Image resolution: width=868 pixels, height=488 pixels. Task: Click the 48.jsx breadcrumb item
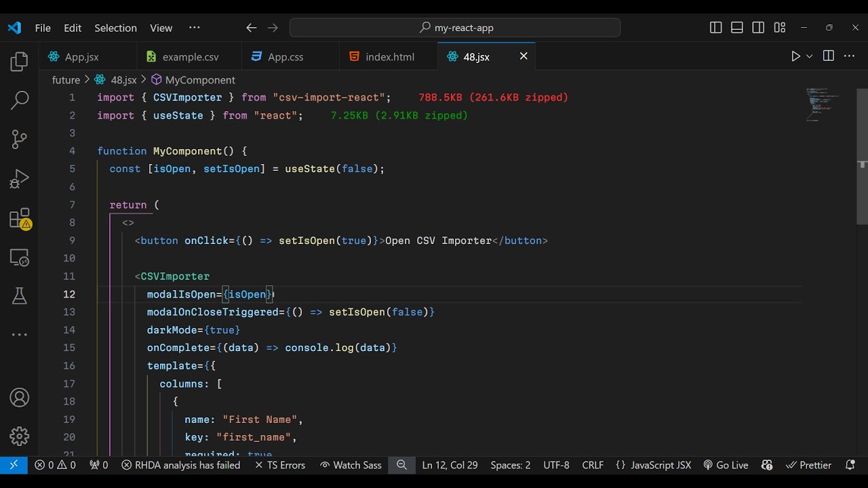116,80
